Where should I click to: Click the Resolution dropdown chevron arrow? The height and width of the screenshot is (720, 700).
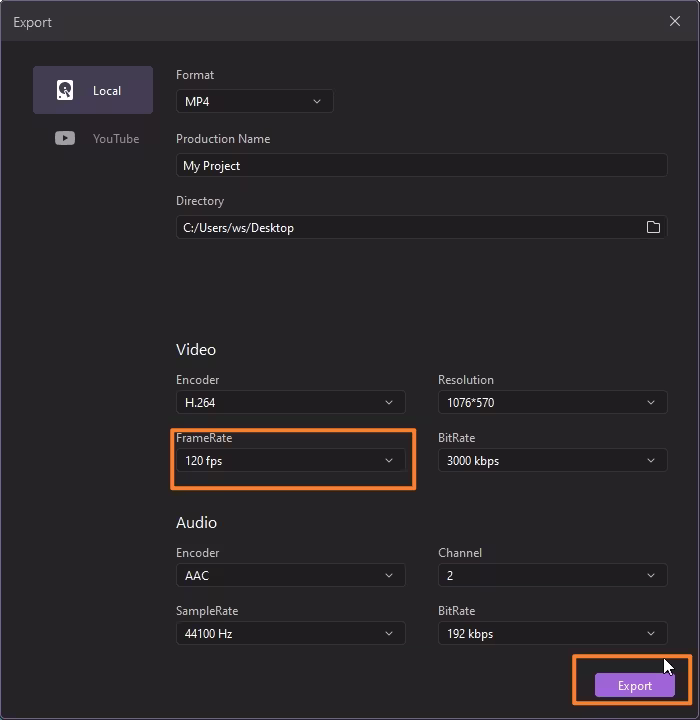click(x=651, y=402)
